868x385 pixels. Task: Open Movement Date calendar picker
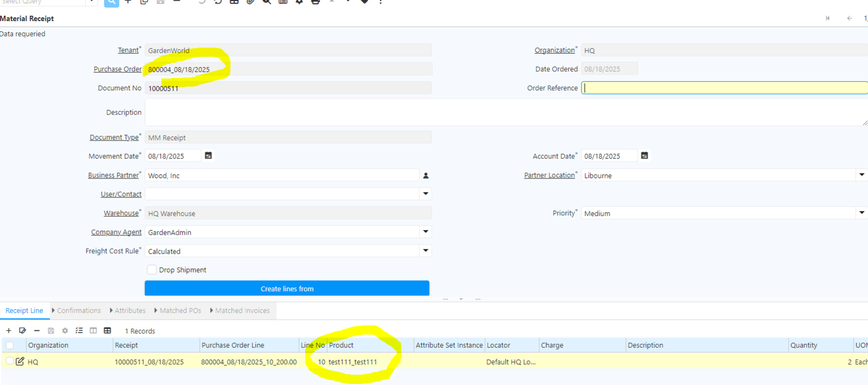(208, 156)
